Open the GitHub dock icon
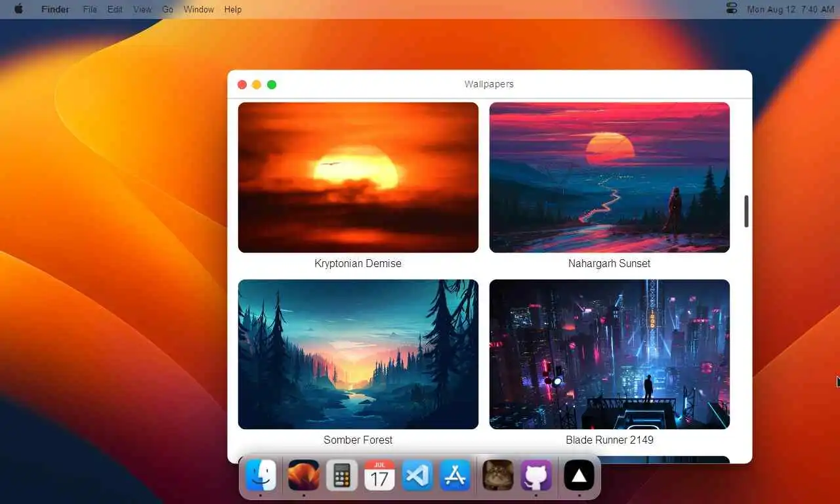The height and width of the screenshot is (504, 840). coord(536,475)
